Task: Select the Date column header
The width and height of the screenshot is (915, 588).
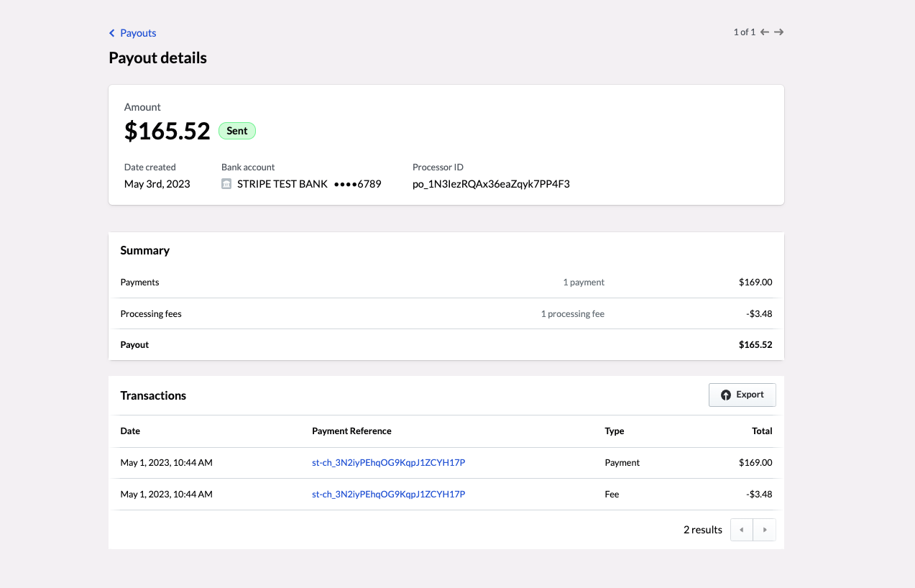Action: pos(130,431)
